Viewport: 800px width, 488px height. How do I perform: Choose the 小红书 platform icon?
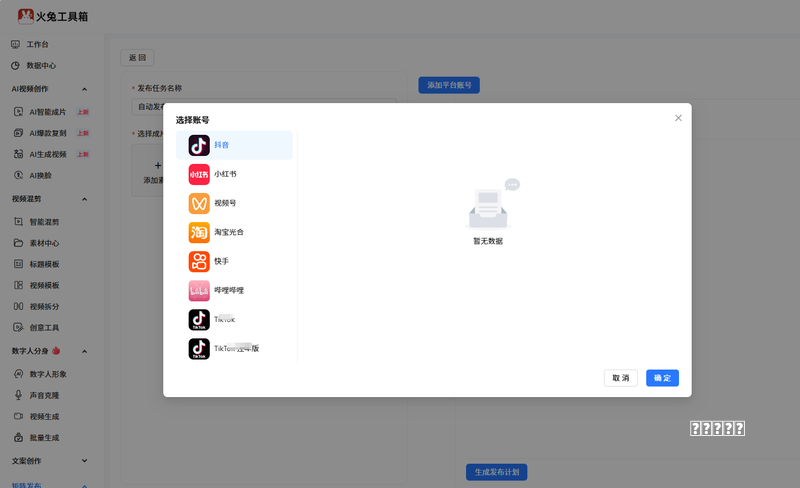click(x=199, y=174)
